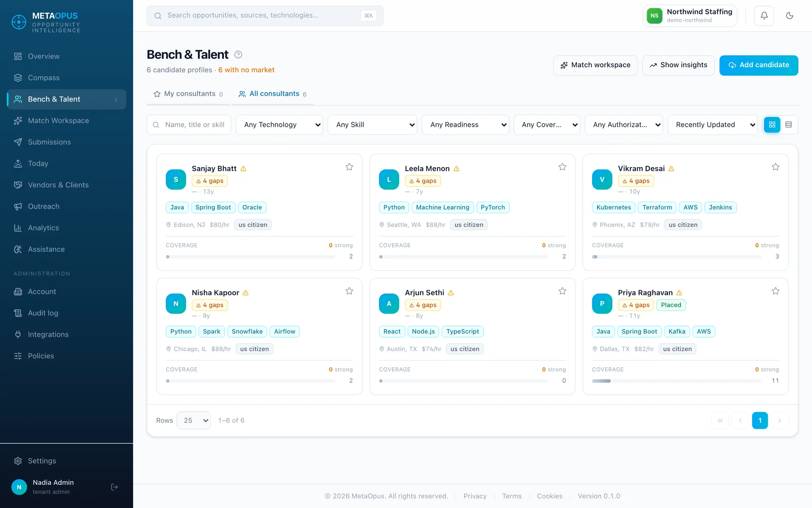The width and height of the screenshot is (812, 508).
Task: Click Sanjay Bhatt's coverage progress bar
Action: 250,257
